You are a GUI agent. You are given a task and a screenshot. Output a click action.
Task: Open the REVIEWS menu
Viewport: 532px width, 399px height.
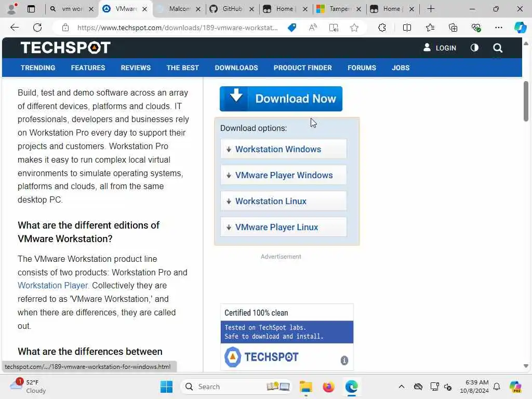click(x=136, y=68)
